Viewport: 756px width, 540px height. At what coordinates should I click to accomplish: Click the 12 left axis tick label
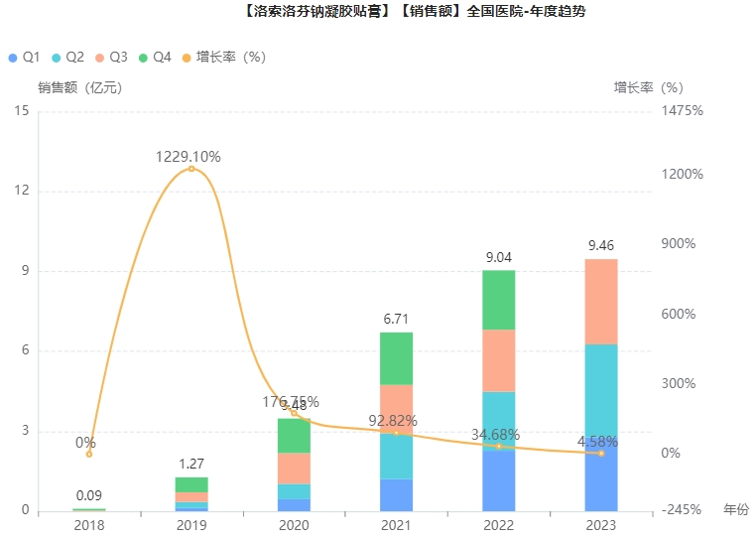pos(22,191)
